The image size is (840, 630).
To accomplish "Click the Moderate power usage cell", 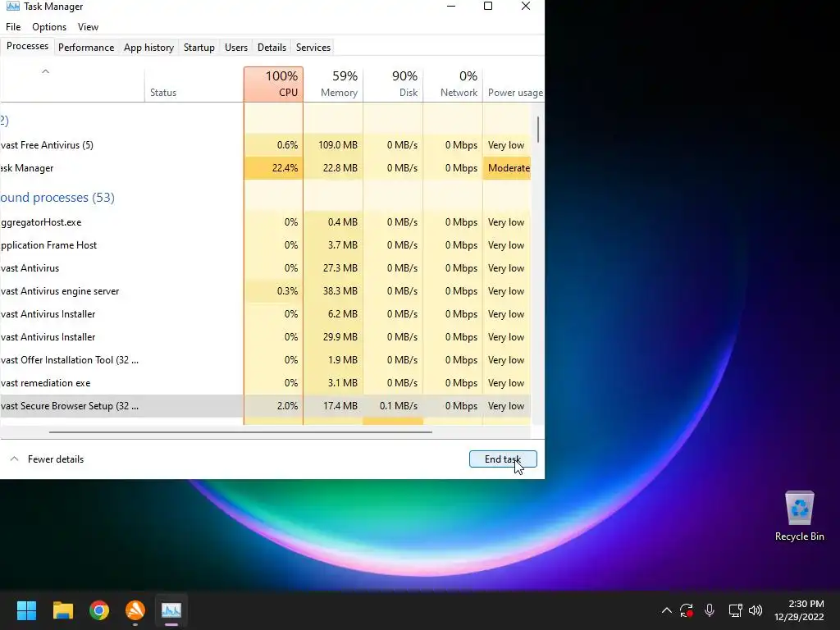I will tap(507, 168).
